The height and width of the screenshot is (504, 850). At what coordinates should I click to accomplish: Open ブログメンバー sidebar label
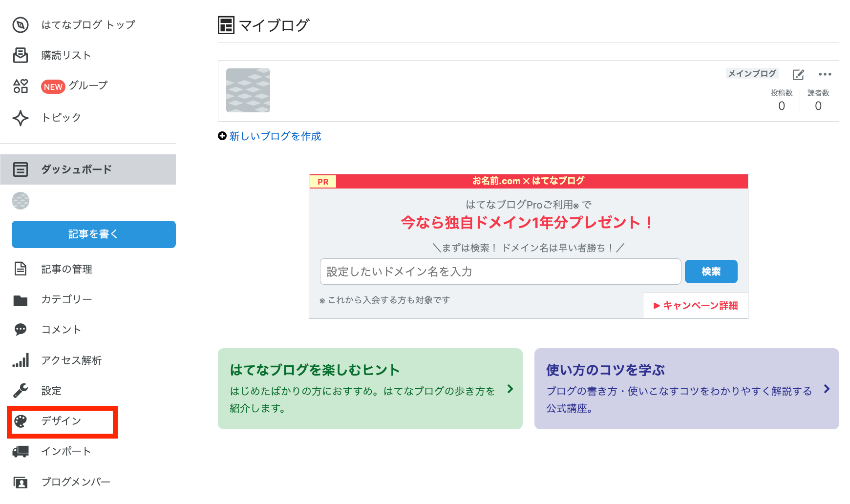76,482
